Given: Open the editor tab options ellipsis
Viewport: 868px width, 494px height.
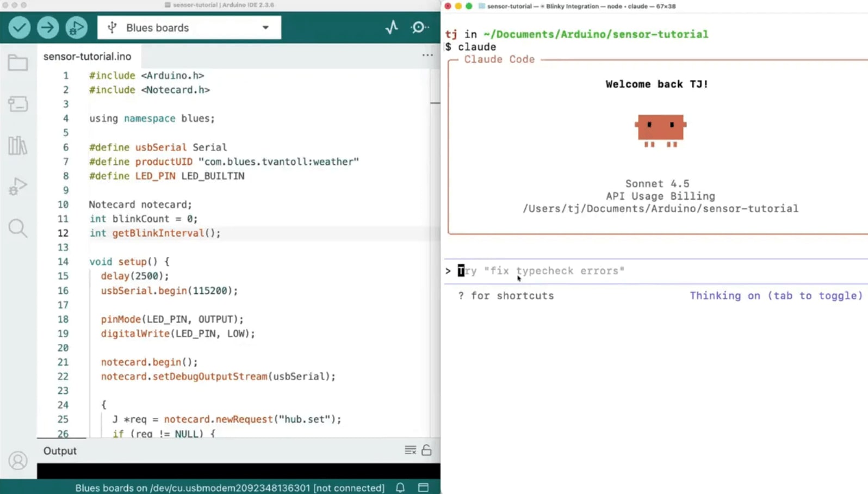Looking at the screenshot, I should [x=427, y=55].
